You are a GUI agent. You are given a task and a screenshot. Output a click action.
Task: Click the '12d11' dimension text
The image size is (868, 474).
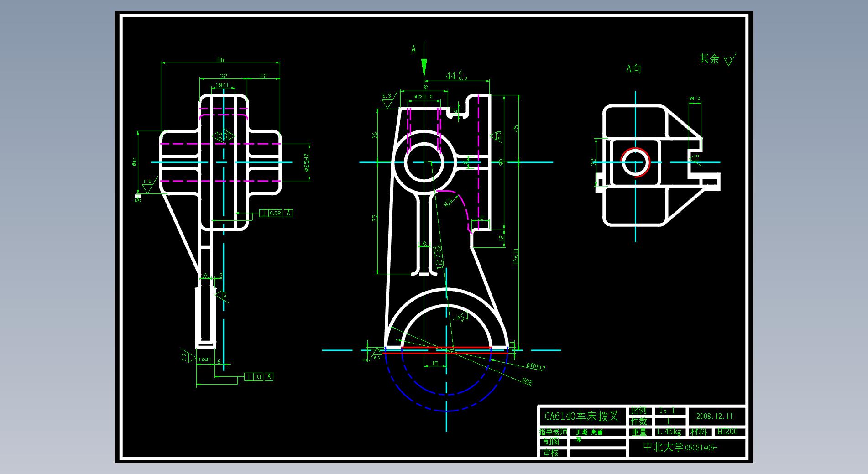[204, 359]
